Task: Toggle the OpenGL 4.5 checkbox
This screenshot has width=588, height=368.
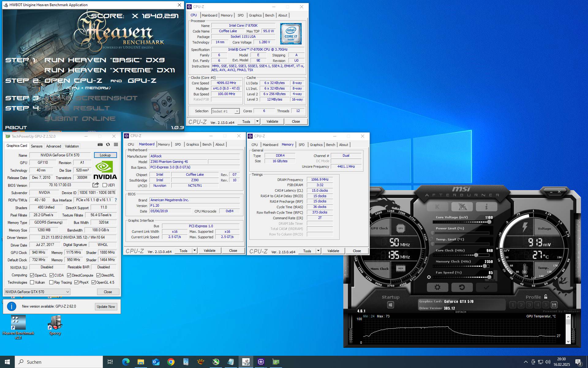Action: [93, 282]
